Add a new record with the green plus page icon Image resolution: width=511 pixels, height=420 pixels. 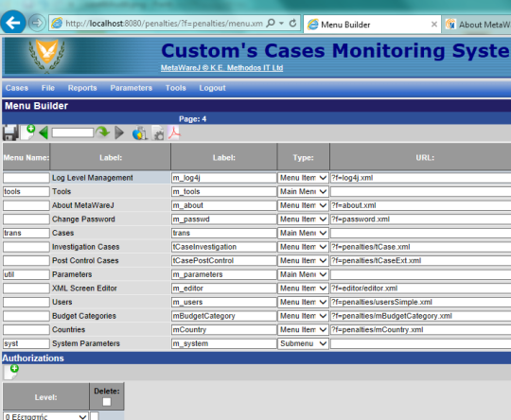28,132
